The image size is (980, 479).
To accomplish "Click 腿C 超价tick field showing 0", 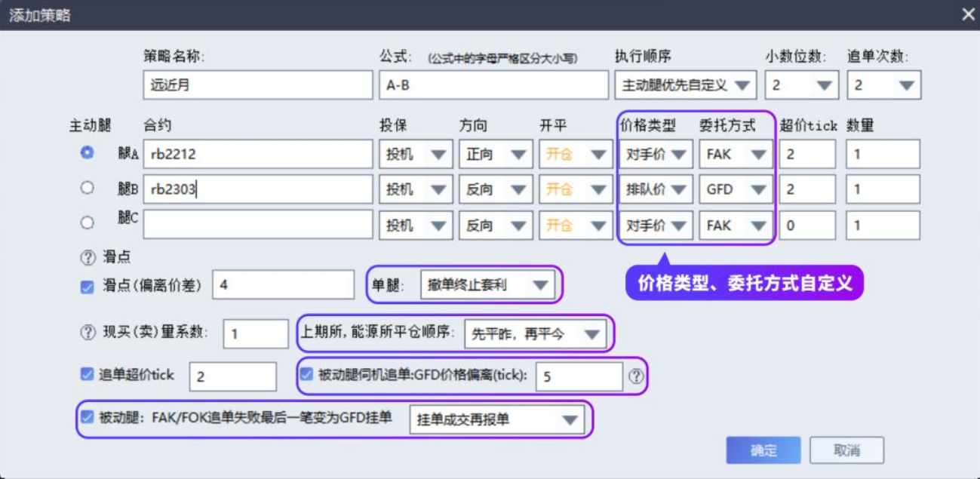I will (x=807, y=225).
